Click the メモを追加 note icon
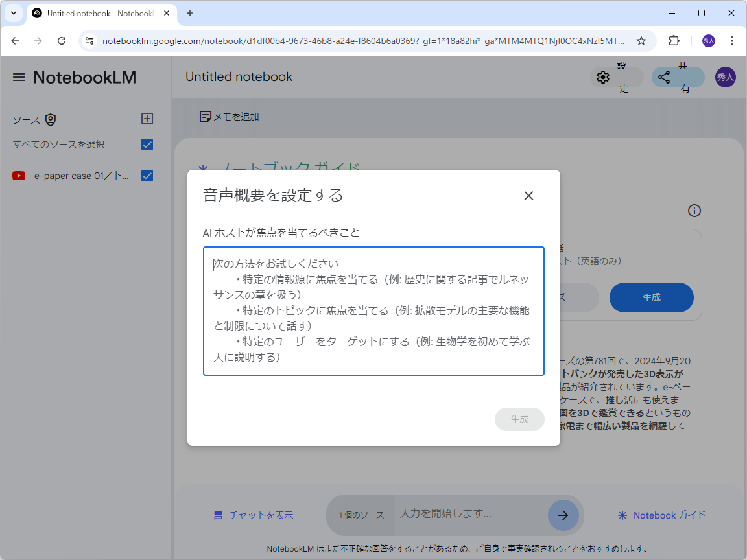747x560 pixels. (206, 116)
